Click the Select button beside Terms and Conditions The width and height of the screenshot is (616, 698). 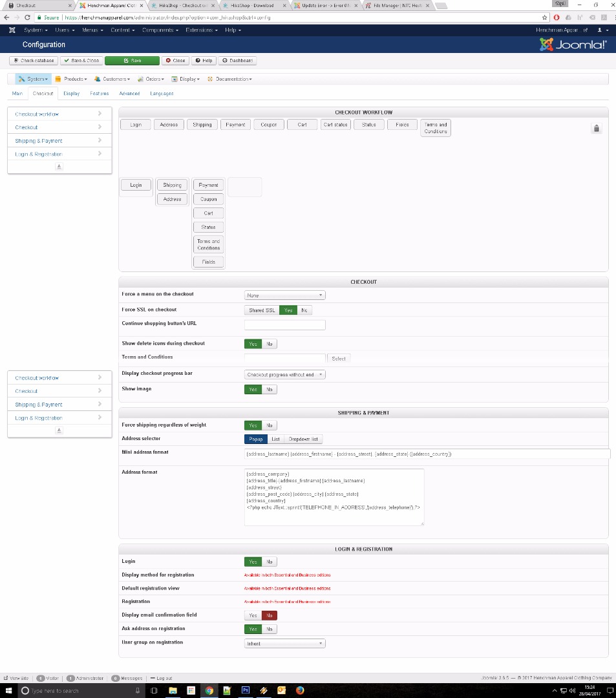click(339, 359)
